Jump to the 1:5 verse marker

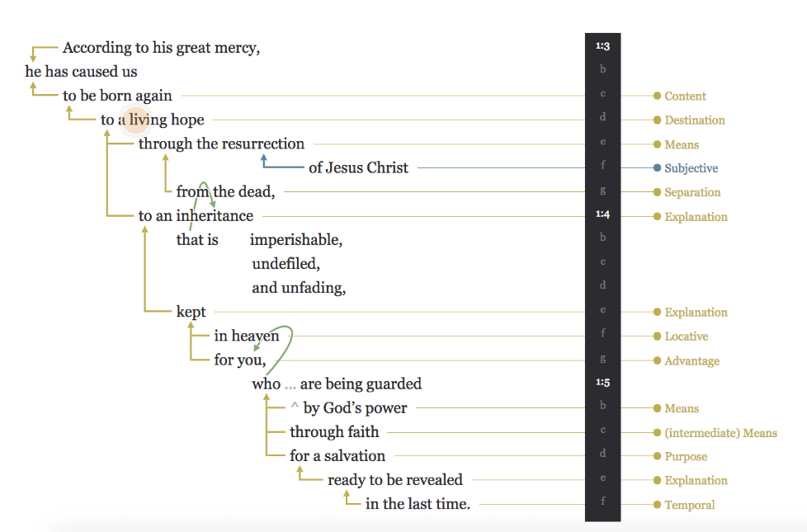point(602,383)
